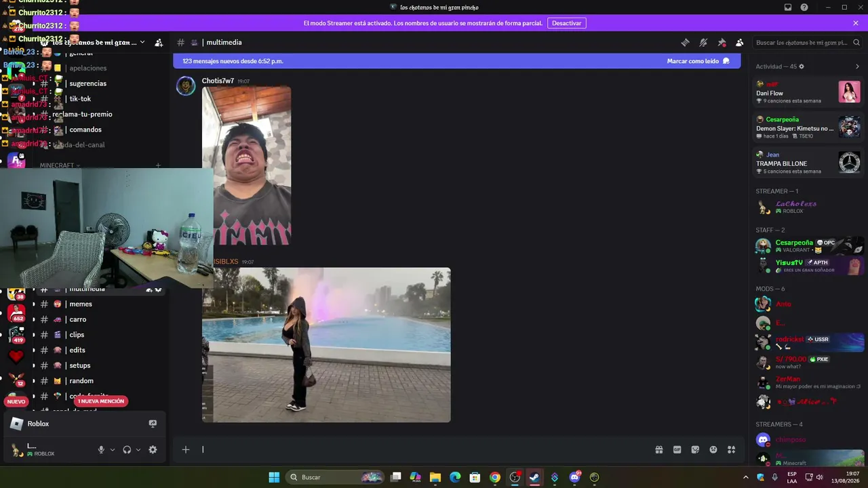
Task: Open the GIF picker
Action: (x=677, y=449)
